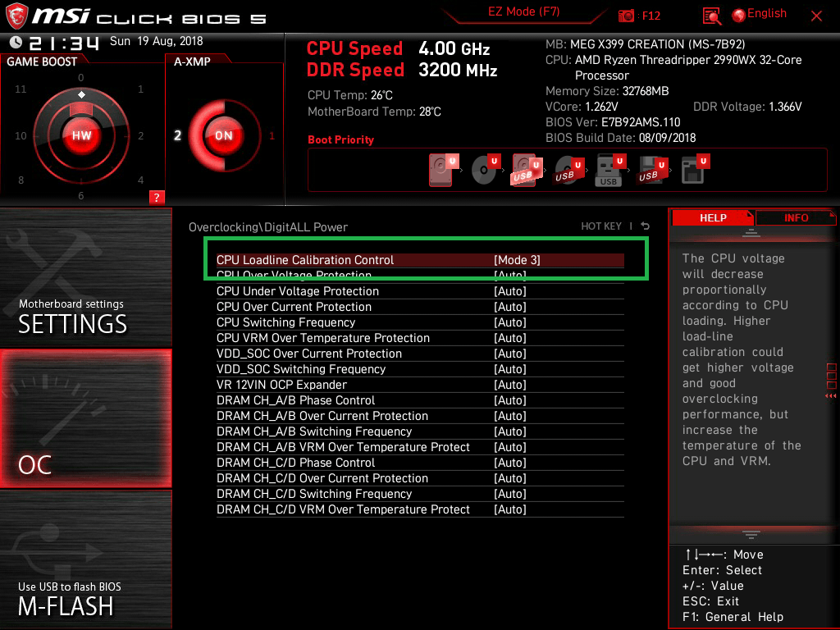Select DRAM CH_A/B Switching Frequency row
Screen dimensions: 840x630
tap(420, 431)
